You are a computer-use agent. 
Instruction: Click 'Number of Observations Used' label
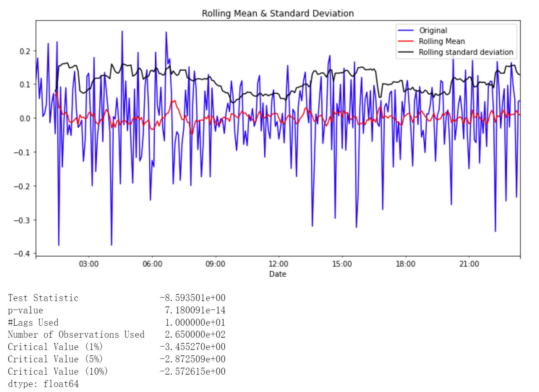point(76,335)
